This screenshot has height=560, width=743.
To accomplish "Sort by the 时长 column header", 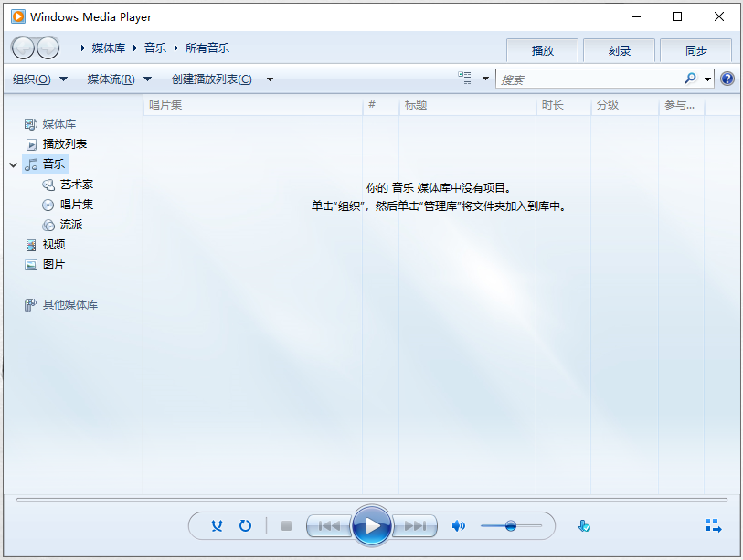I will [x=563, y=105].
